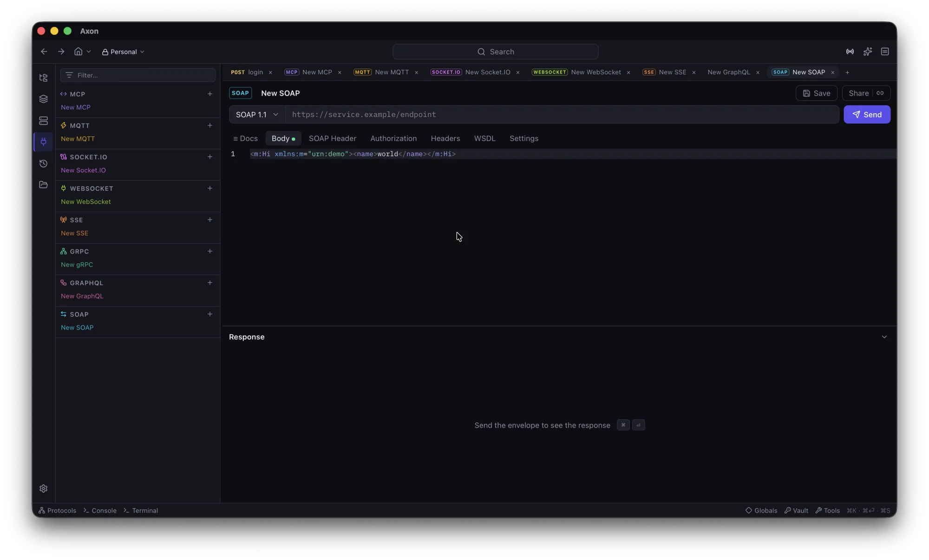This screenshot has width=929, height=560.
Task: Switch to the Headers tab
Action: tap(445, 138)
